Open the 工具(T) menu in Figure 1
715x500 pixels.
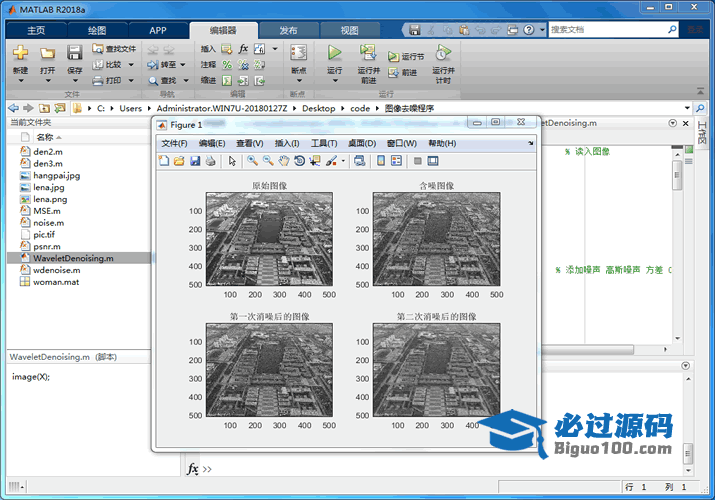point(325,143)
